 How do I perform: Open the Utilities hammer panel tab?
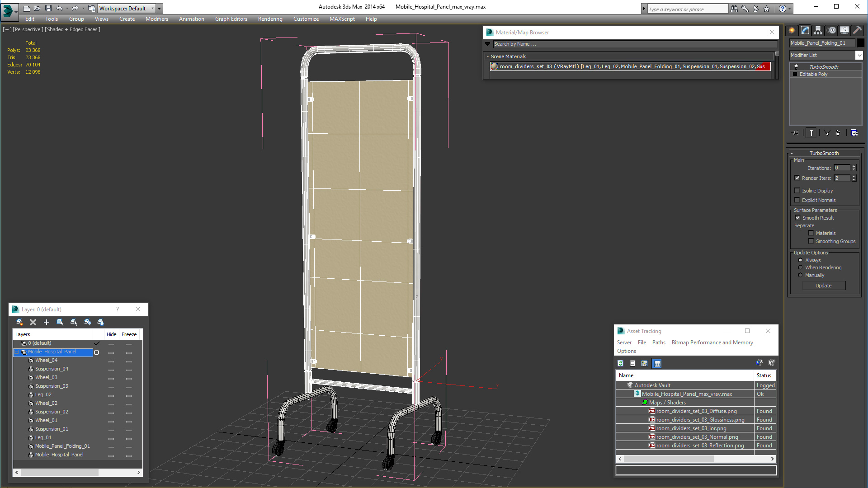[x=857, y=30]
